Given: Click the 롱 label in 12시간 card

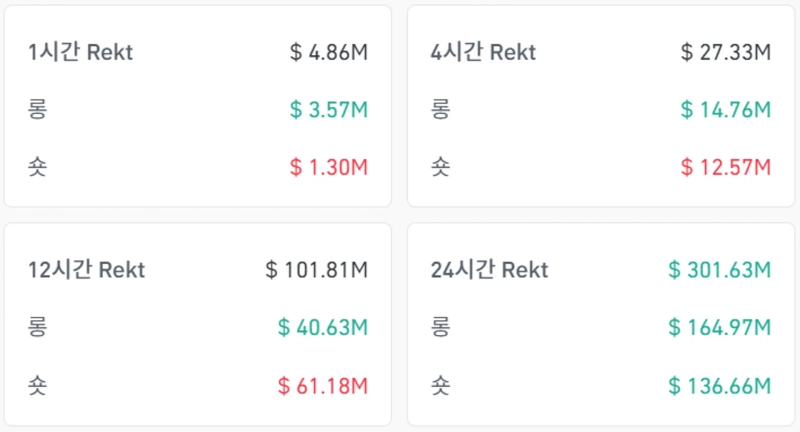Looking at the screenshot, I should pos(39,327).
